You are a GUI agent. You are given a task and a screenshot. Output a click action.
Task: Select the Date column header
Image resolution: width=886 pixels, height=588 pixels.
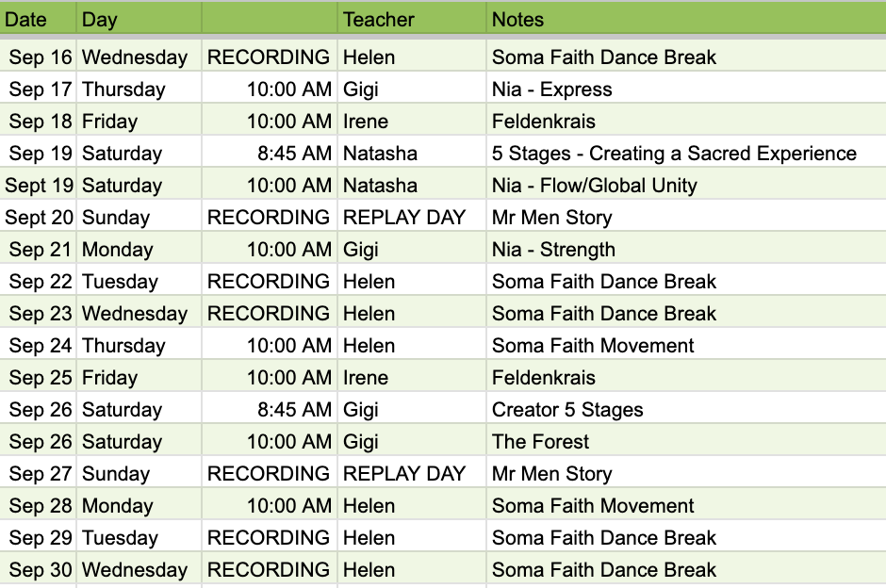pos(38,19)
